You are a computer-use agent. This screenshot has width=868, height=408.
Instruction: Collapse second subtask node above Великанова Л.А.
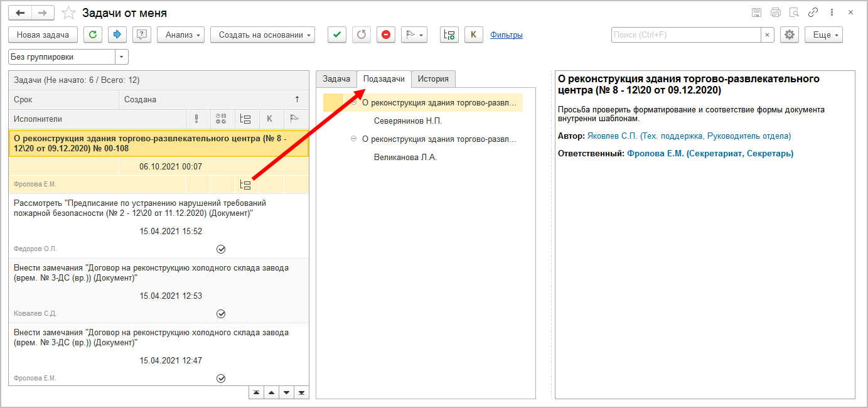354,139
